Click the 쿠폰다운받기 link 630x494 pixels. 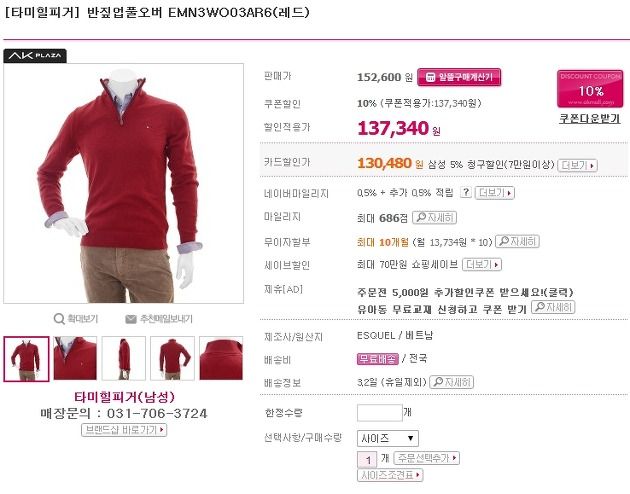coord(589,118)
